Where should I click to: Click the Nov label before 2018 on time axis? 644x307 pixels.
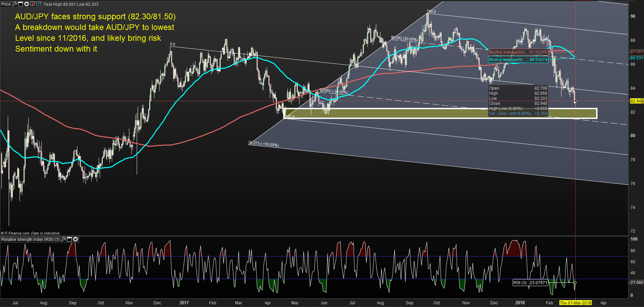[466, 303]
